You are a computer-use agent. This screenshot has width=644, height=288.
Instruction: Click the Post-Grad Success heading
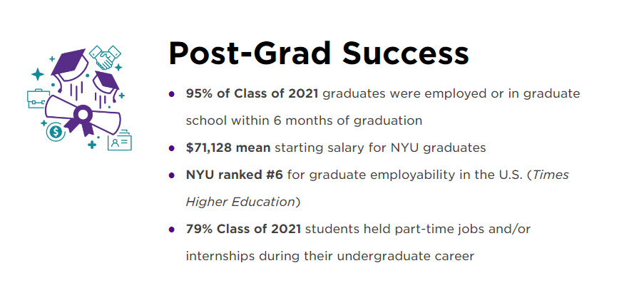[318, 55]
